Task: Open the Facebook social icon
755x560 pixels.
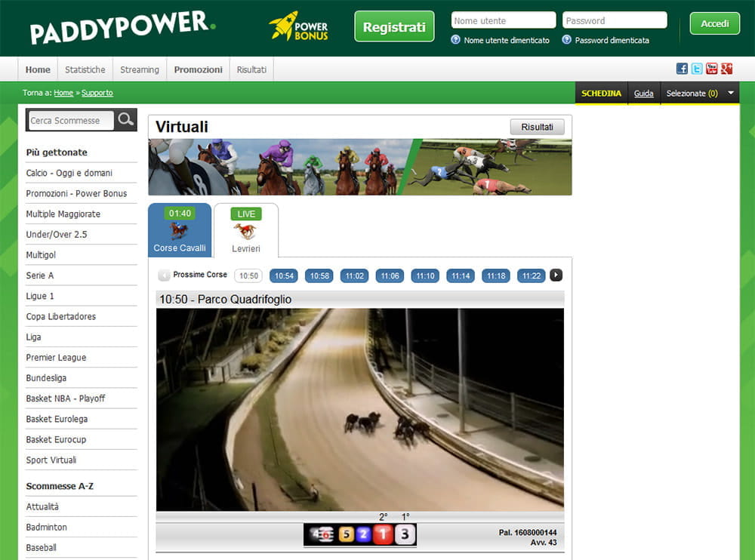Action: point(682,69)
